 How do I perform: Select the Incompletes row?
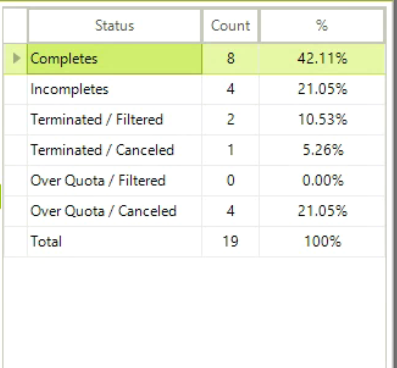194,89
